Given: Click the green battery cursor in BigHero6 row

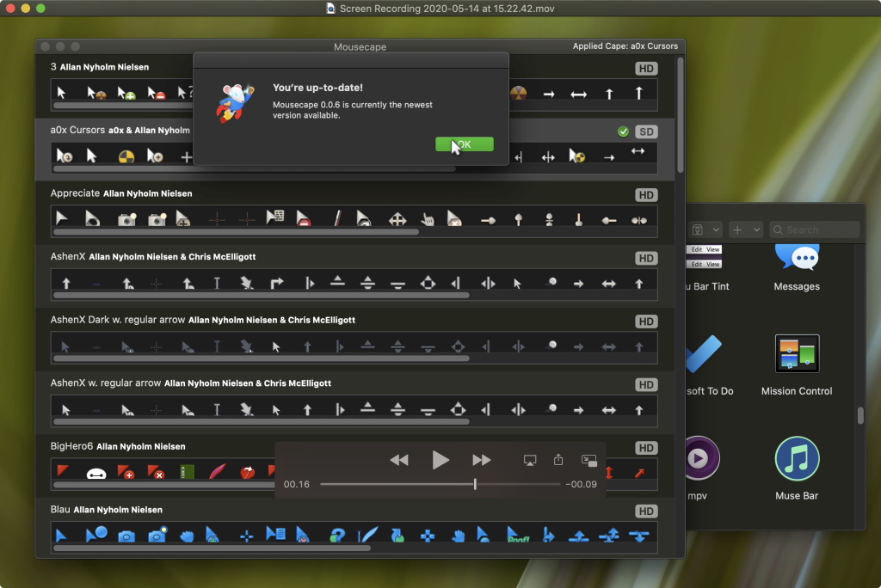Looking at the screenshot, I should 187,472.
